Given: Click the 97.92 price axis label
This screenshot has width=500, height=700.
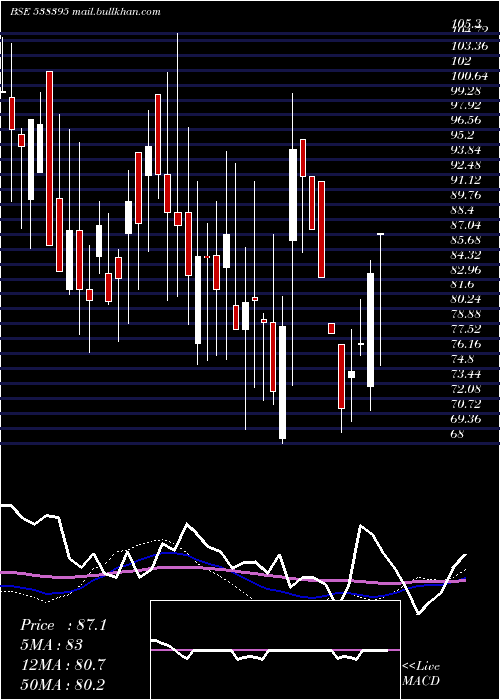Looking at the screenshot, I should [466, 105].
